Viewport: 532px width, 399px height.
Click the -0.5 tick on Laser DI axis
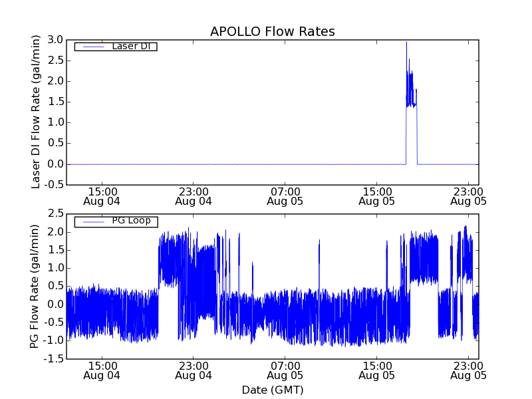53,185
